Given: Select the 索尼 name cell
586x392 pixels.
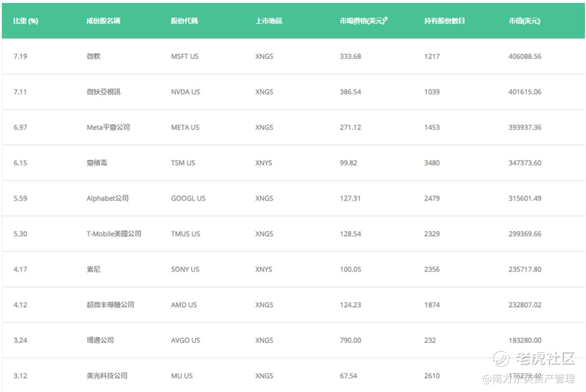Looking at the screenshot, I should 94,269.
